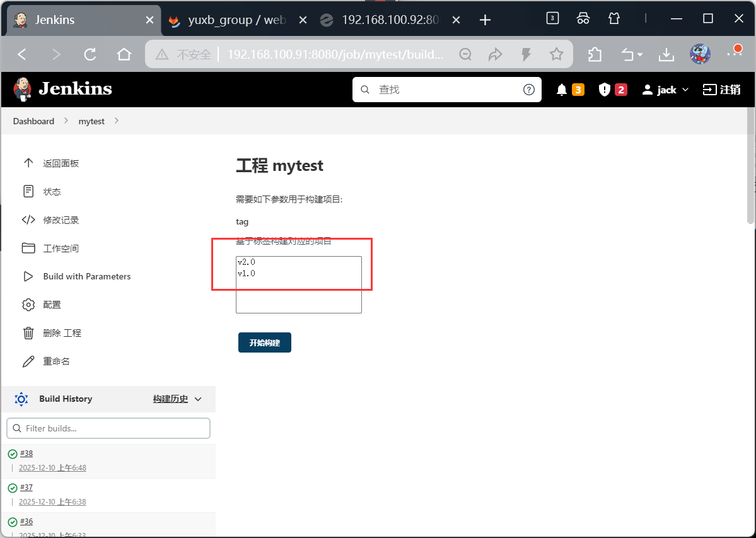Click the zoom out magnifier icon
Viewport: 756px width, 538px height.
coord(465,54)
